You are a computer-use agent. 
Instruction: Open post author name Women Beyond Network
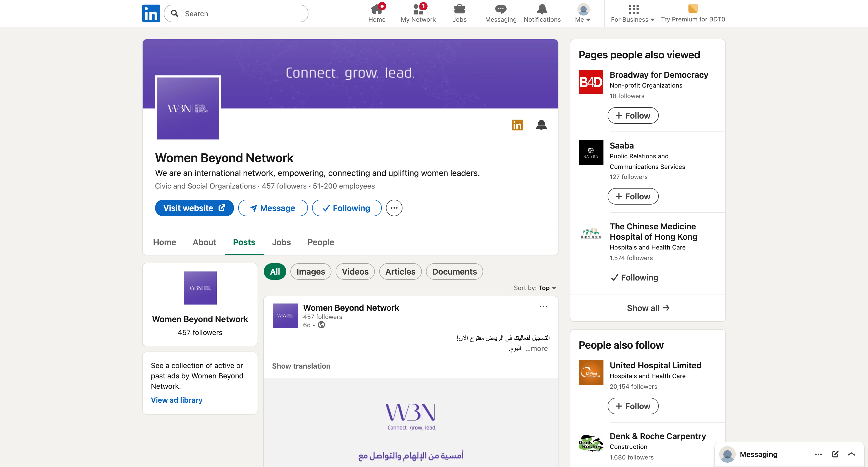click(x=351, y=308)
